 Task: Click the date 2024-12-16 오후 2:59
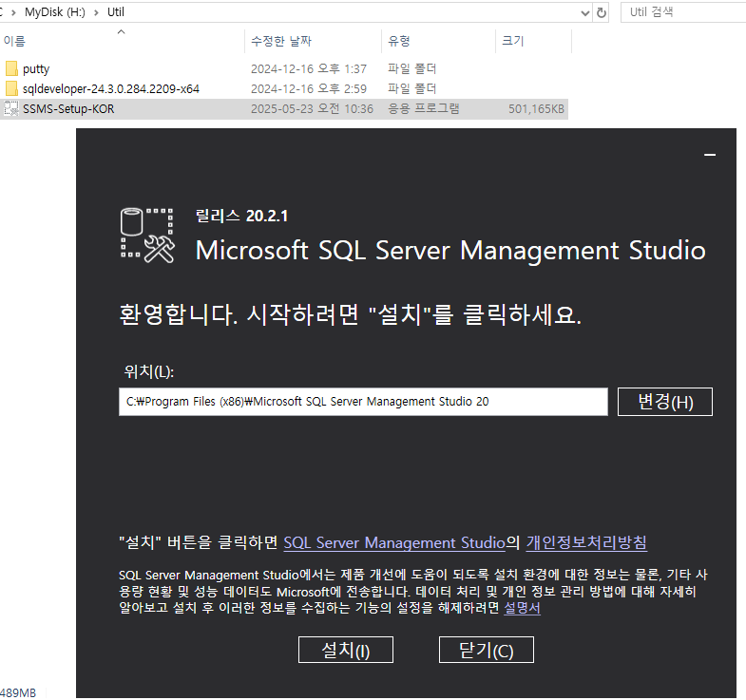click(x=309, y=89)
